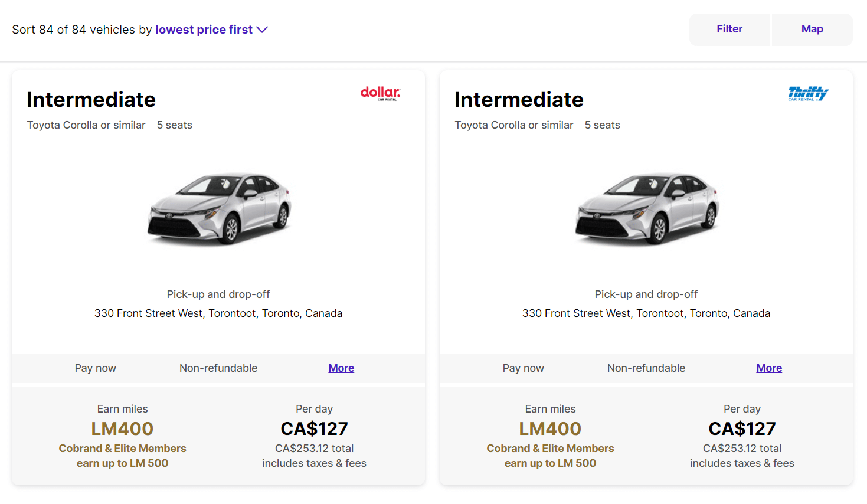This screenshot has width=867, height=504.
Task: Click the Thrifty car rental logo
Action: 808,93
